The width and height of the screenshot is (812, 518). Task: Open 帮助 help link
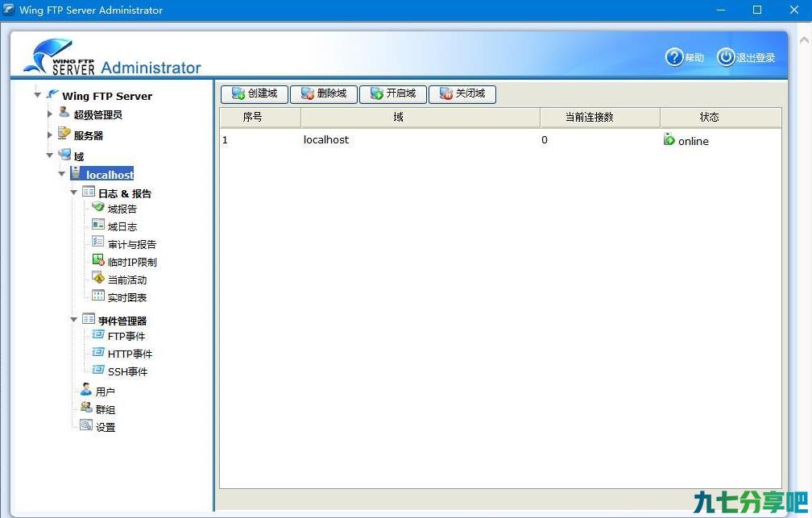coord(694,57)
